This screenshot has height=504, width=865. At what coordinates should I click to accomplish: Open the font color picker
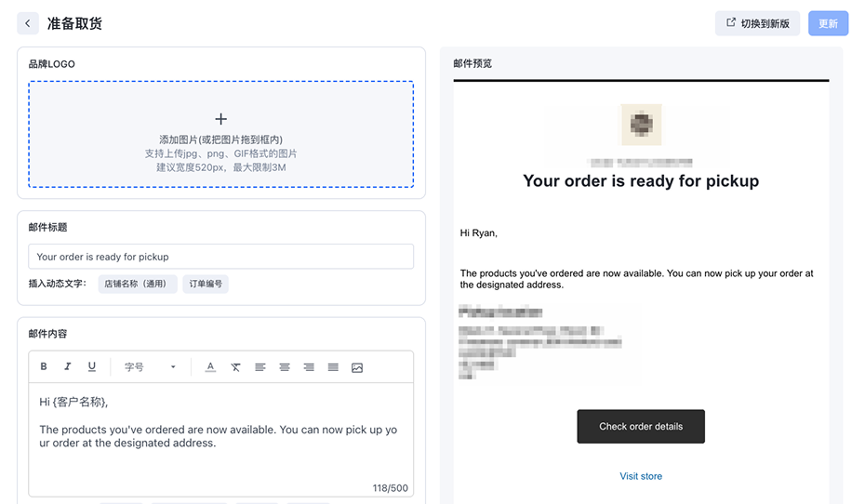211,367
